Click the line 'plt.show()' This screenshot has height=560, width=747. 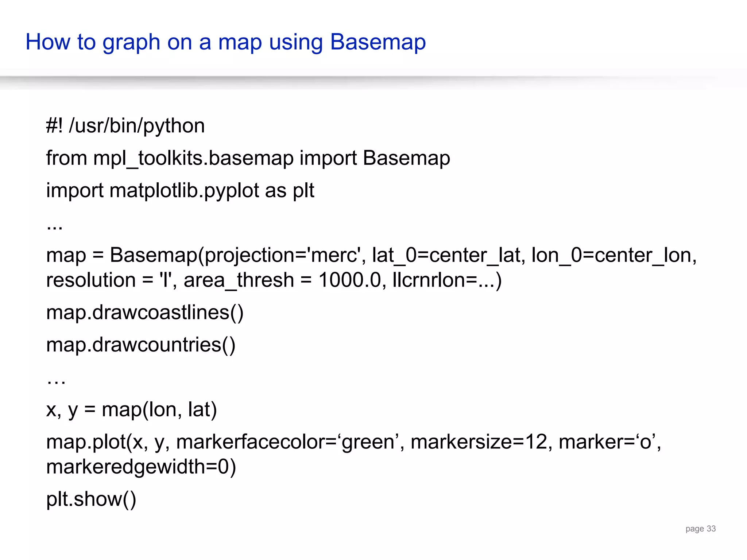[91, 499]
